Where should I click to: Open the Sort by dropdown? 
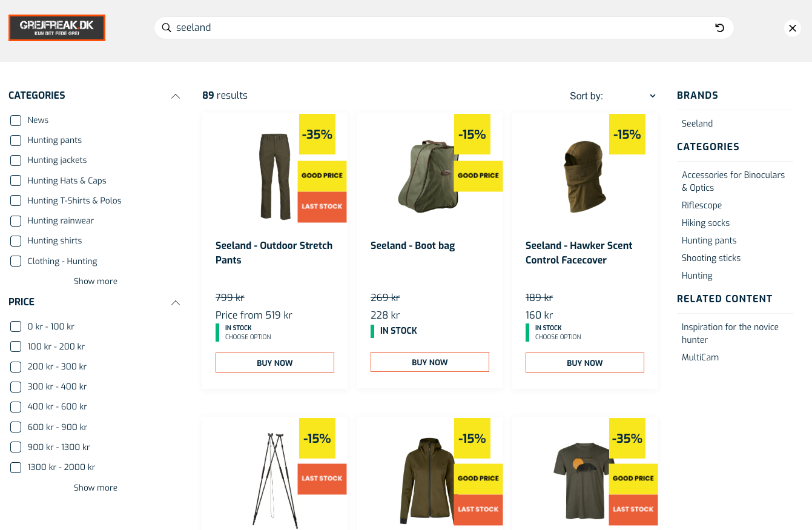[x=613, y=96]
